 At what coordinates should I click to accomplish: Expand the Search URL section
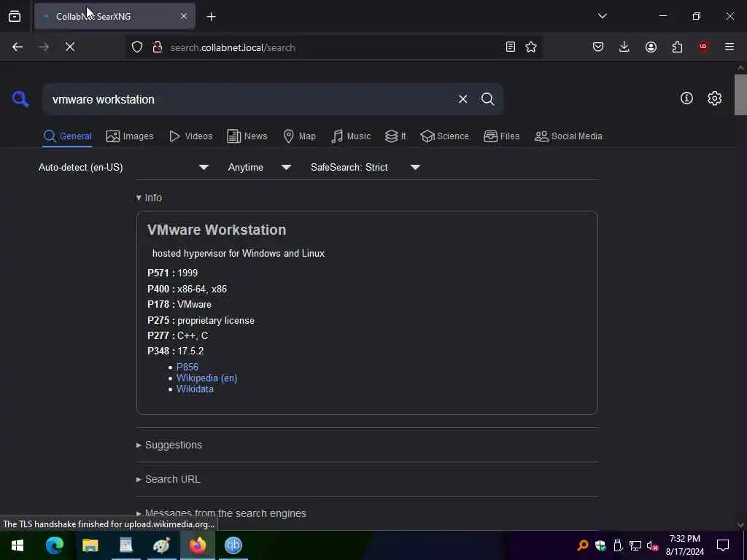click(169, 479)
